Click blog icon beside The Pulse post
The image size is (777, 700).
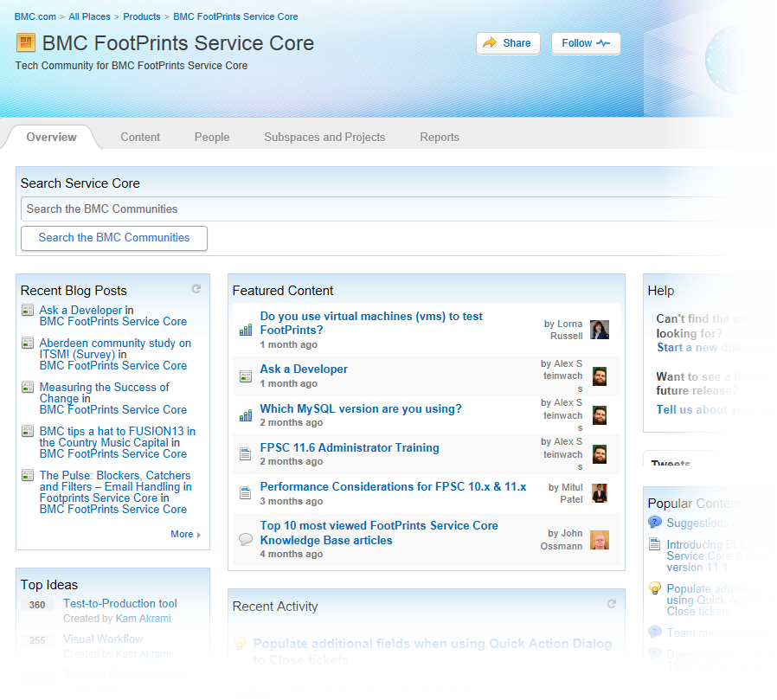pos(28,475)
